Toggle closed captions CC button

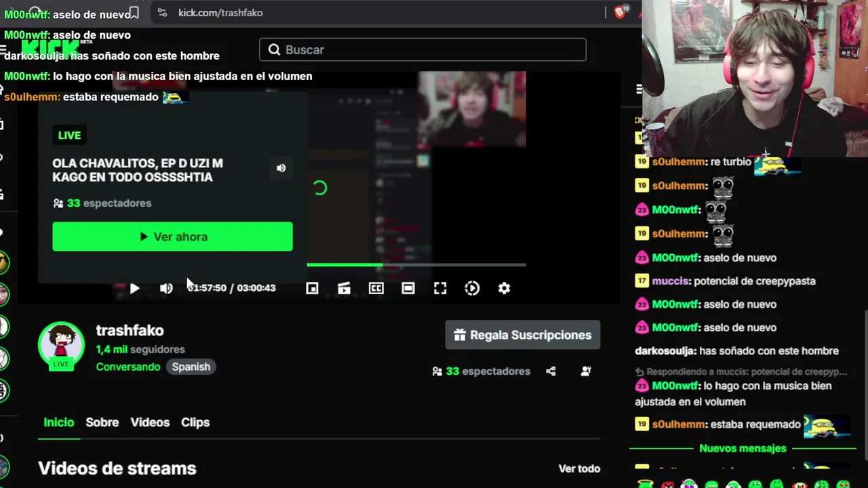[376, 288]
